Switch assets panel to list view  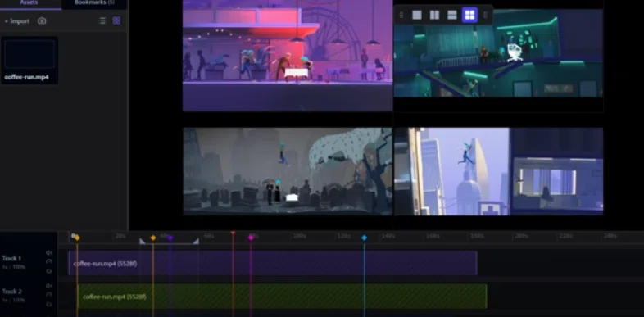(x=102, y=21)
